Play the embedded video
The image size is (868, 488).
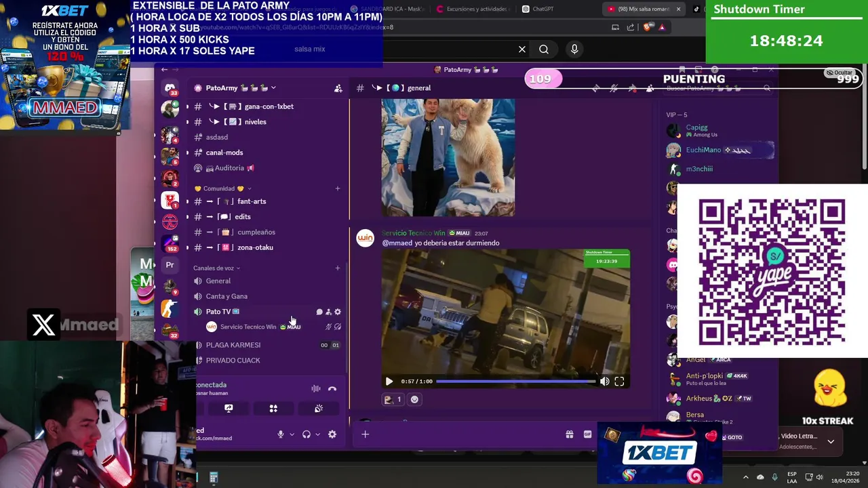click(389, 382)
